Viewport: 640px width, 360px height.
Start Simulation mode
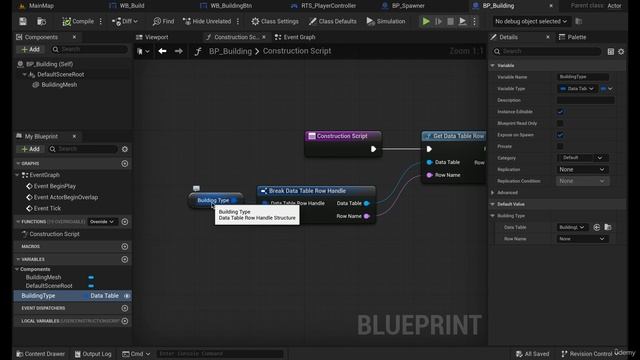[x=386, y=21]
